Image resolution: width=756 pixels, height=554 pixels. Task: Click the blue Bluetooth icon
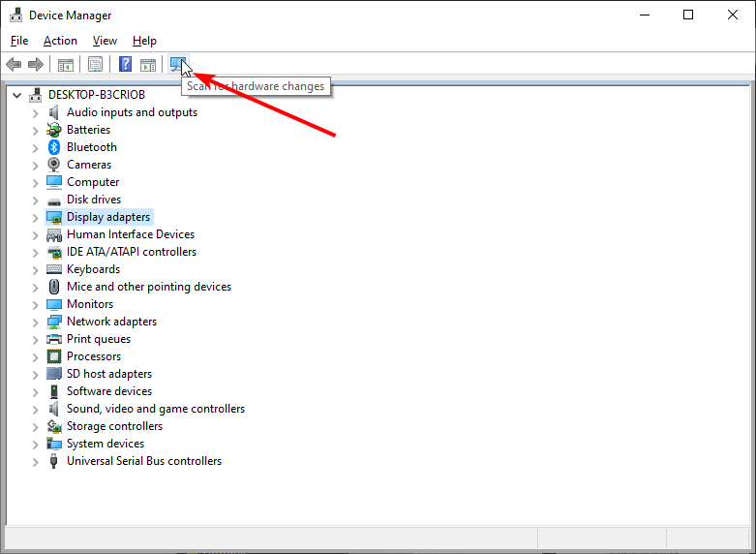(x=54, y=147)
